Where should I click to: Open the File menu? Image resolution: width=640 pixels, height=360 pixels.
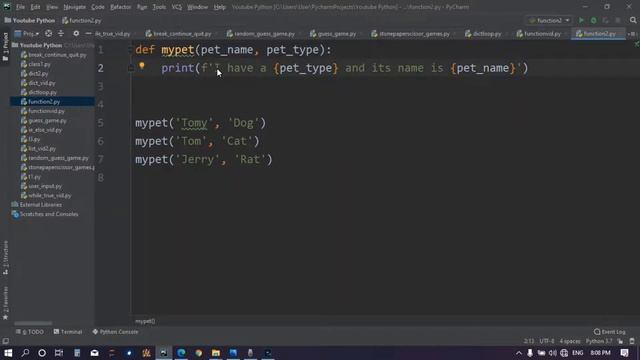click(x=20, y=7)
